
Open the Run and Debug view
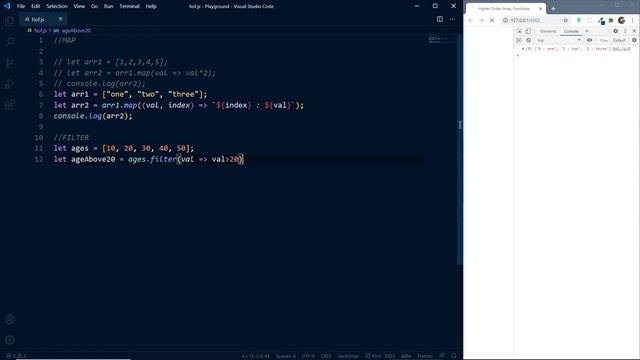[9, 84]
